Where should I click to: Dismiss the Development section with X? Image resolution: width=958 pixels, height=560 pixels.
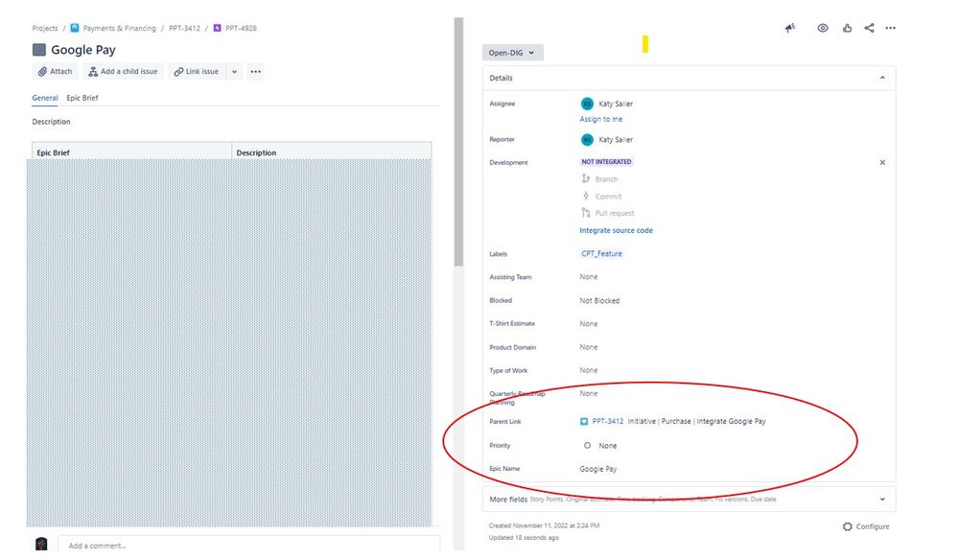(x=882, y=162)
